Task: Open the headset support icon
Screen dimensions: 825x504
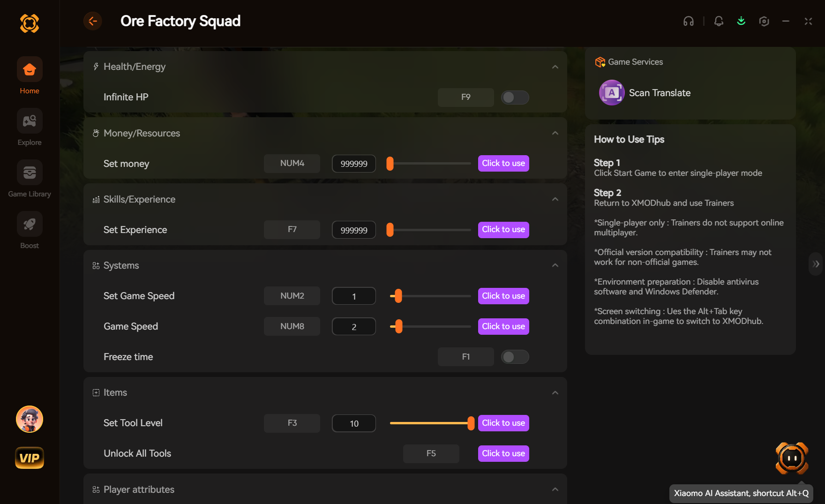Action: 688,21
